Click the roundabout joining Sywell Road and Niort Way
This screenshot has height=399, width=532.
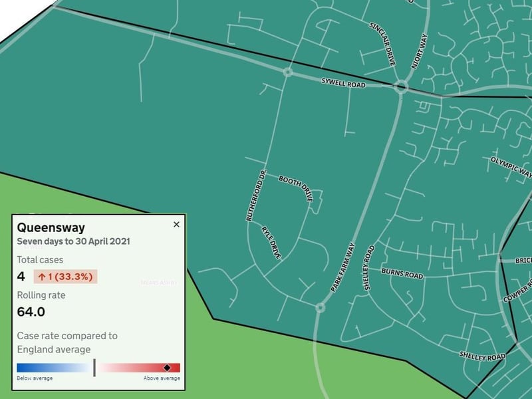[401, 87]
